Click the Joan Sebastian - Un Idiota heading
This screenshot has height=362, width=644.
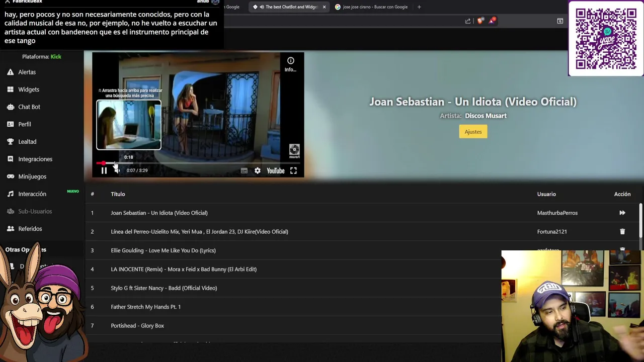tap(473, 102)
